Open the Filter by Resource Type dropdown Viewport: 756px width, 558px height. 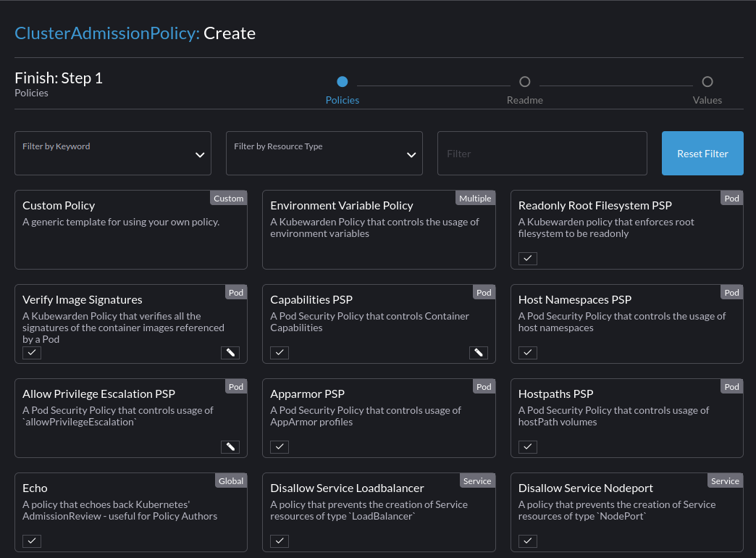click(x=324, y=153)
